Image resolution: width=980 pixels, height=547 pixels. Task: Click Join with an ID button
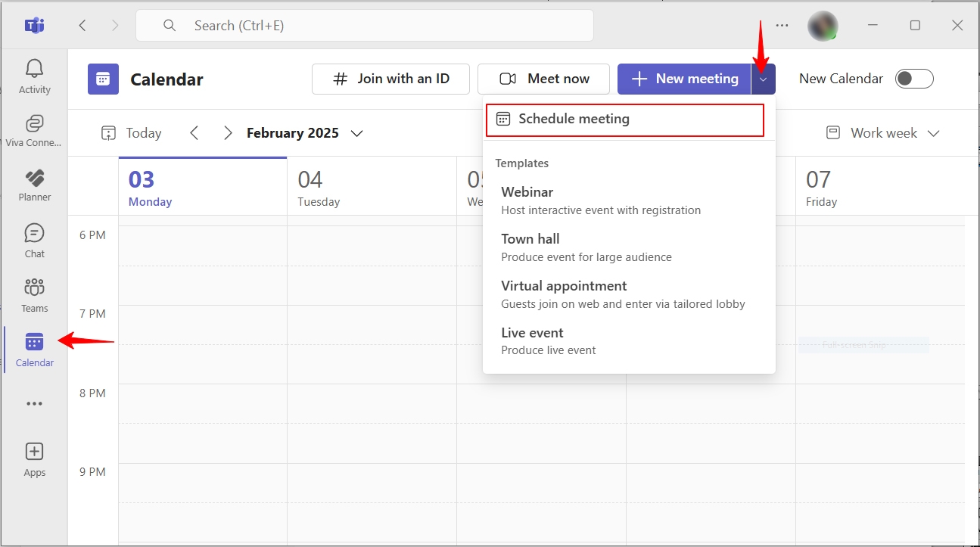click(390, 79)
